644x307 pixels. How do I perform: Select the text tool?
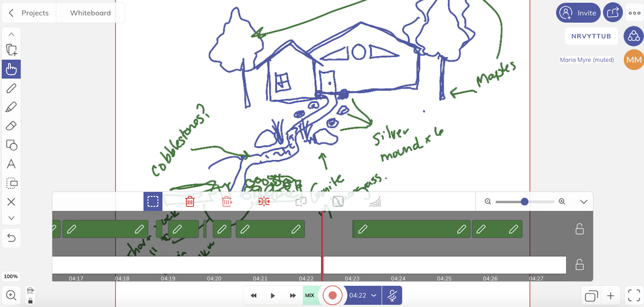point(12,164)
